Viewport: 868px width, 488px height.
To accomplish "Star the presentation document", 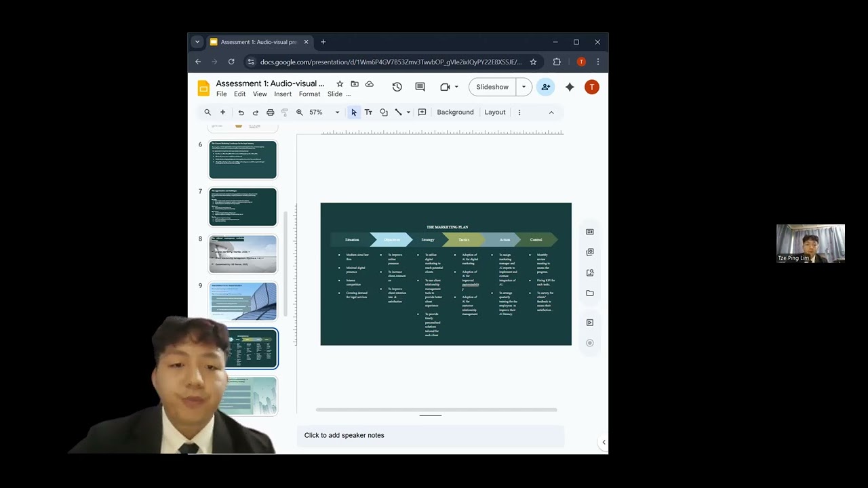I will [x=340, y=84].
